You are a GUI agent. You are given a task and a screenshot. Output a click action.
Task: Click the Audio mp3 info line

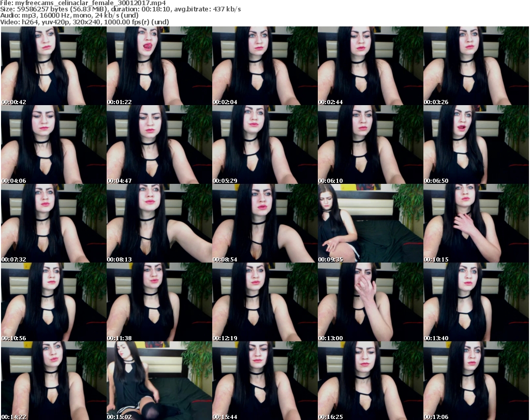click(x=69, y=16)
